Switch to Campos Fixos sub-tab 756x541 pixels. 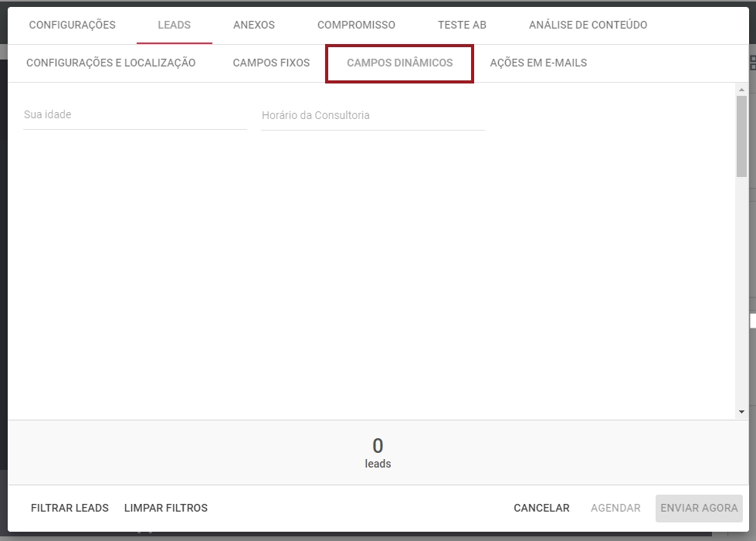(271, 63)
